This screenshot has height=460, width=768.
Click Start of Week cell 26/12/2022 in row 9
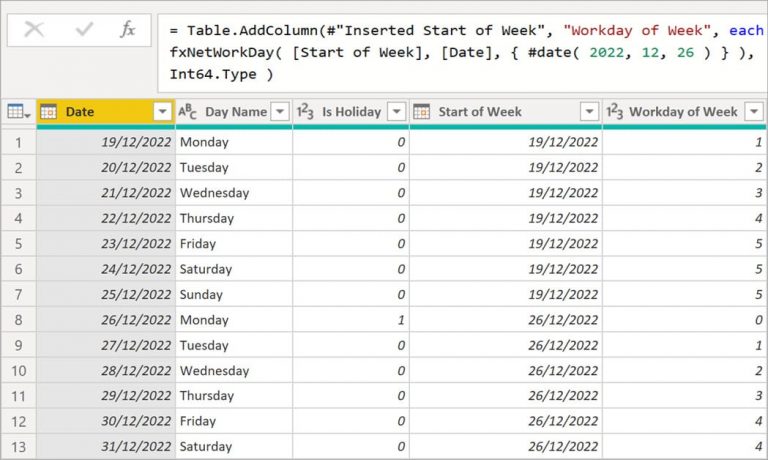(506, 345)
